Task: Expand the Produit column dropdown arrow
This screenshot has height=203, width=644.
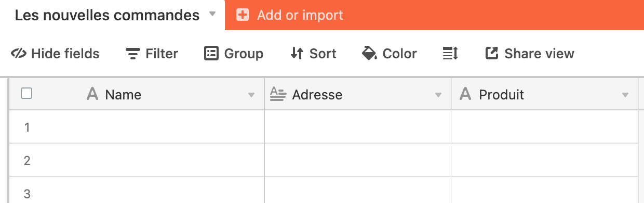Action: 625,95
